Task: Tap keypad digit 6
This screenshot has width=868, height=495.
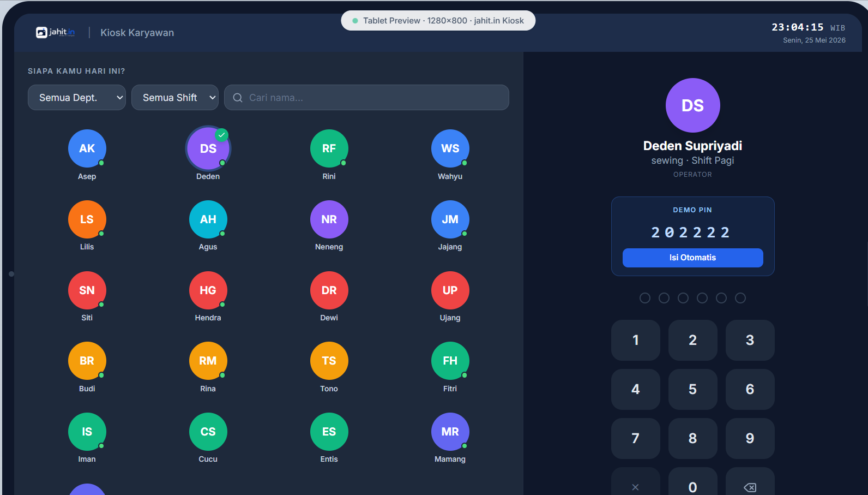Action: pos(750,389)
